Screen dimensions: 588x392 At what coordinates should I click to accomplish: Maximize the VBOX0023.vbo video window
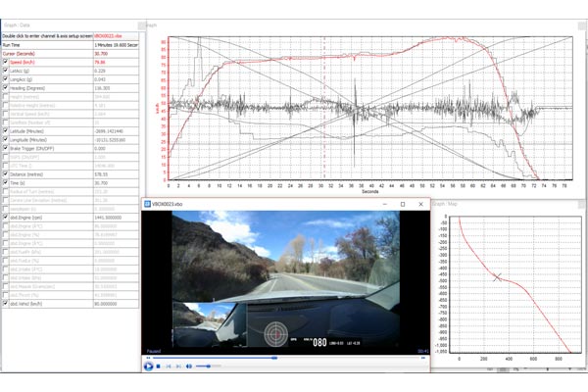[x=402, y=204]
